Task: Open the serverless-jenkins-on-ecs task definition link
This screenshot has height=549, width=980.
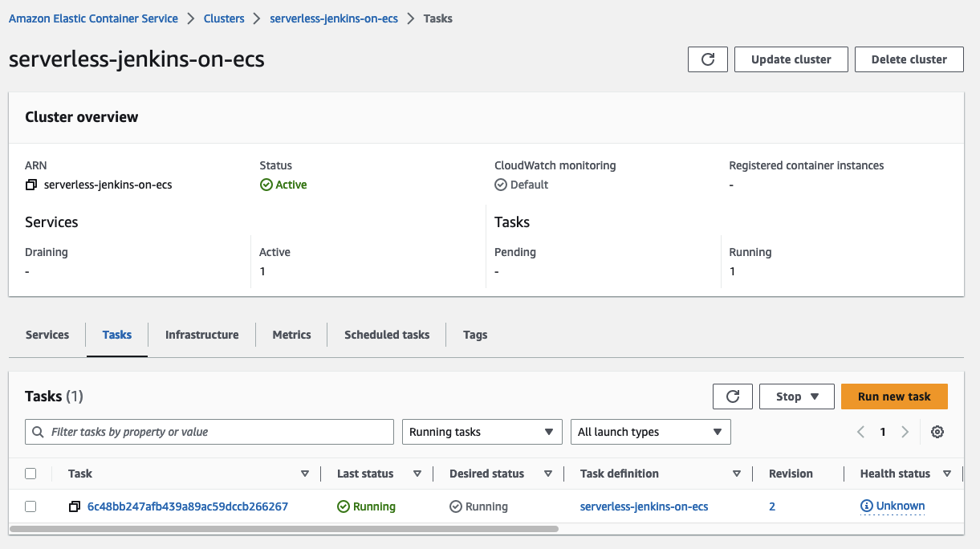Action: click(644, 506)
